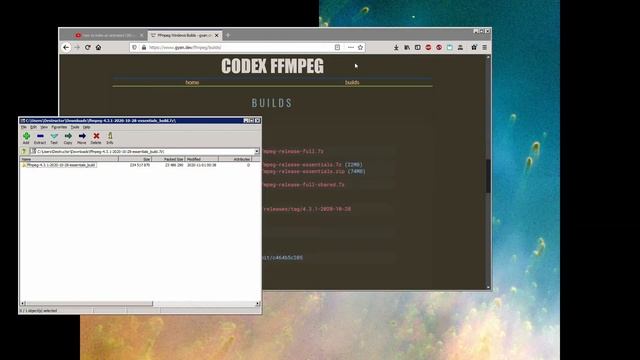Click the Firefox home icon
Screen dimensions: 640x360
coord(98,47)
